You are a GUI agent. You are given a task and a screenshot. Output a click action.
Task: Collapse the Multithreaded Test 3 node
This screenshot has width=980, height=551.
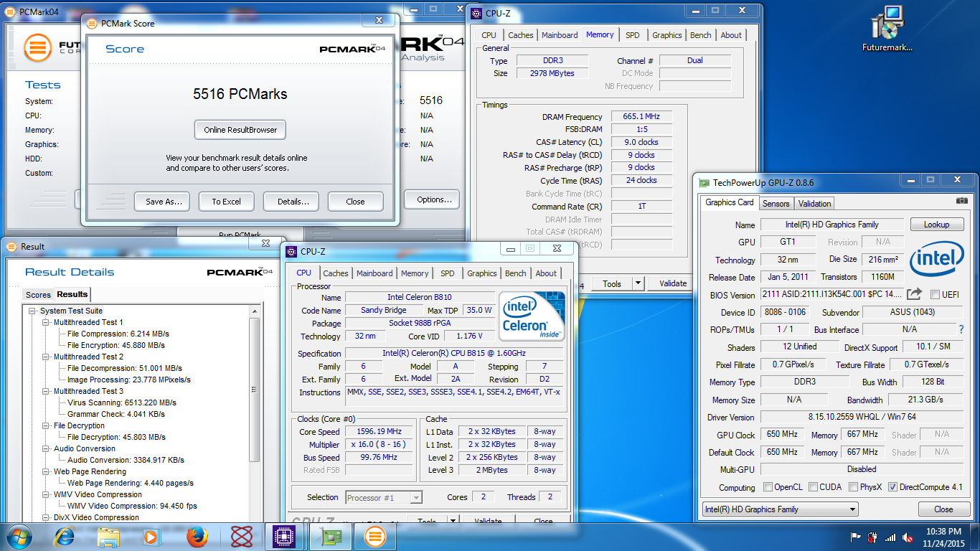[x=46, y=391]
